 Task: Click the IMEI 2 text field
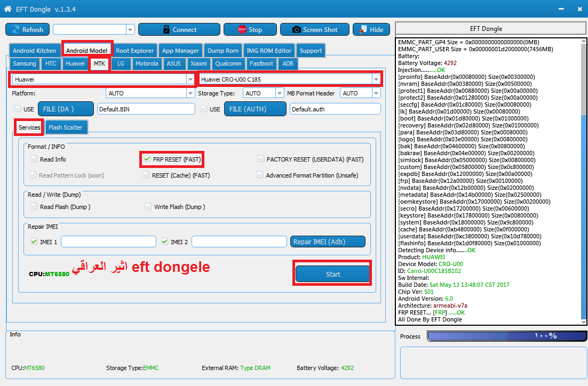[x=239, y=242]
